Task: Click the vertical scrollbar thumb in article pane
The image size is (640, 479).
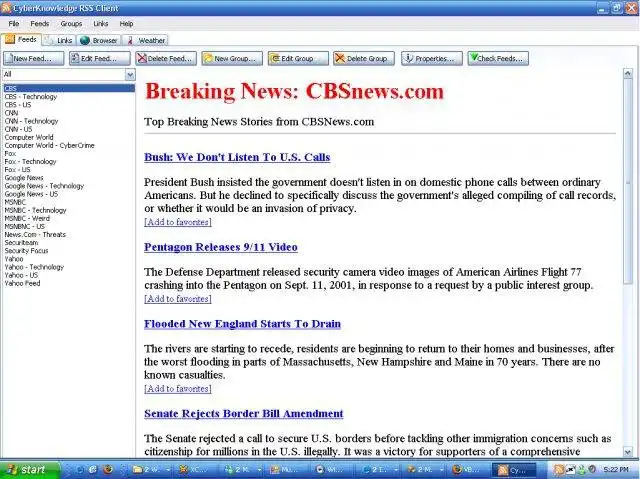Action: tap(628, 182)
